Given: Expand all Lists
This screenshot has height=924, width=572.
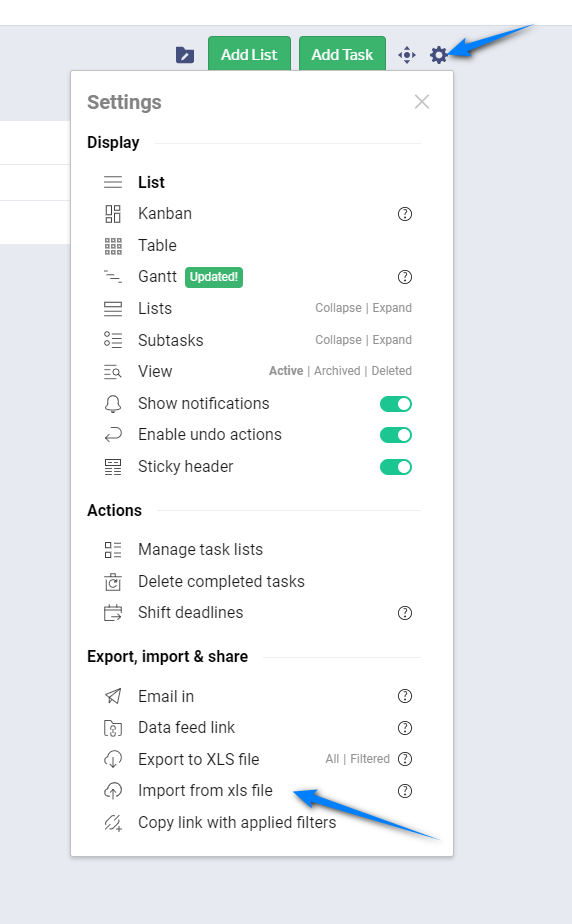Looking at the screenshot, I should pos(392,308).
